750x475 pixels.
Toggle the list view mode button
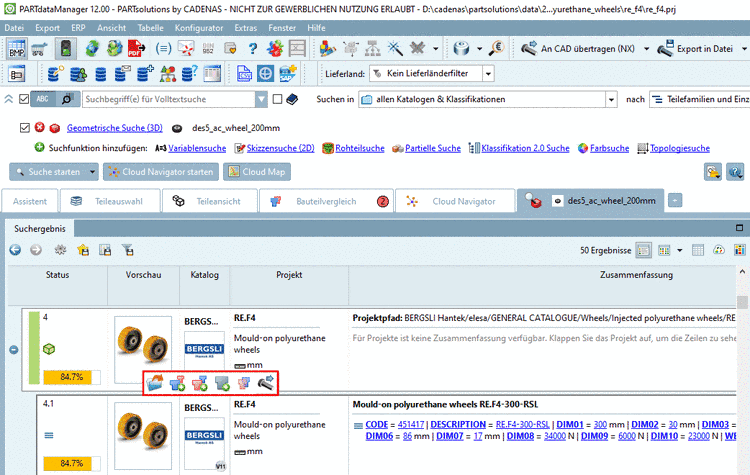[x=643, y=250]
